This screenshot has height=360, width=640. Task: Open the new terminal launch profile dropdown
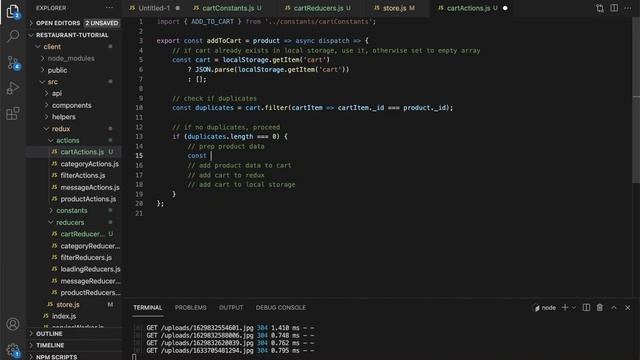574,308
